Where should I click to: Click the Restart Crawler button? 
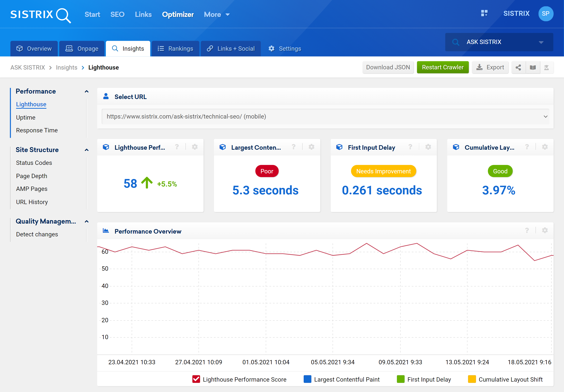443,67
